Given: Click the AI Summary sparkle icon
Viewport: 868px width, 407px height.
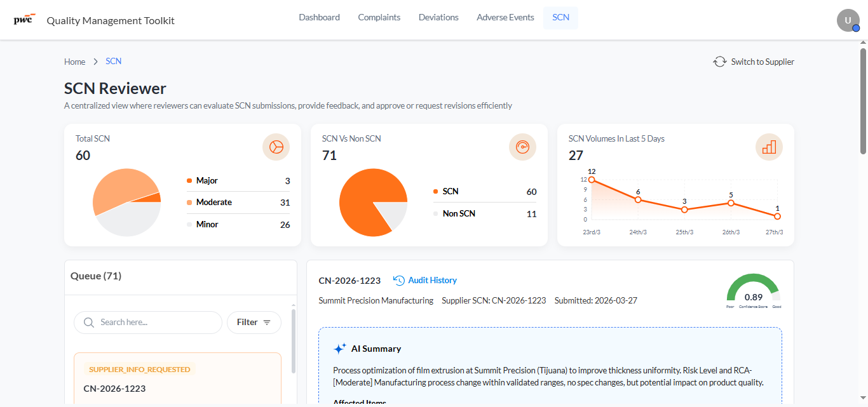Looking at the screenshot, I should (x=340, y=349).
